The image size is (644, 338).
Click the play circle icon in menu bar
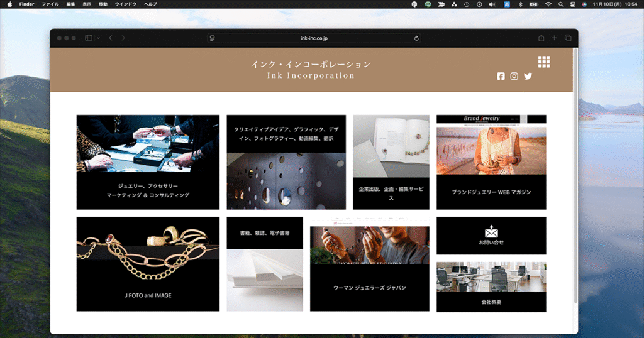[479, 4]
